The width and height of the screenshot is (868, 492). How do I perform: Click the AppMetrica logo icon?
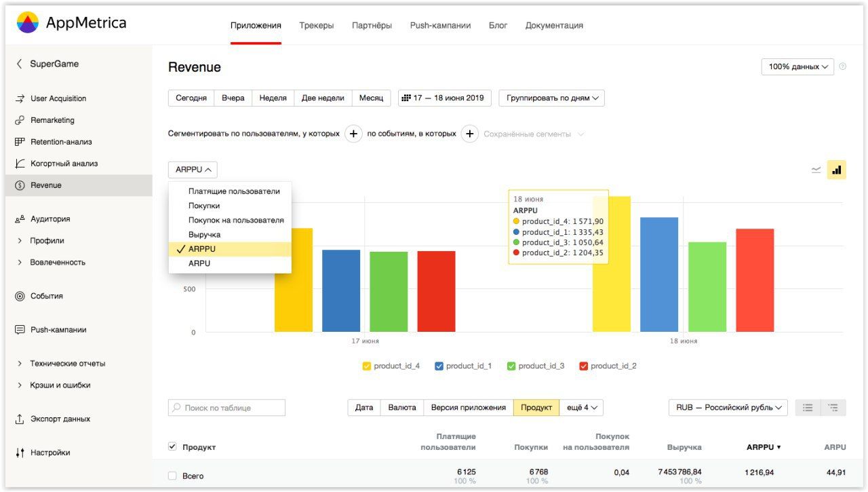[28, 22]
